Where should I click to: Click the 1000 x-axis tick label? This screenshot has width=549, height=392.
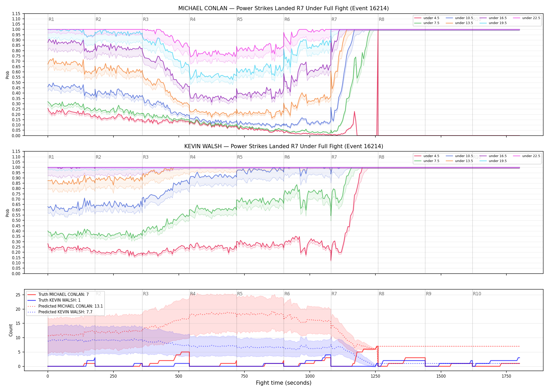[310, 376]
